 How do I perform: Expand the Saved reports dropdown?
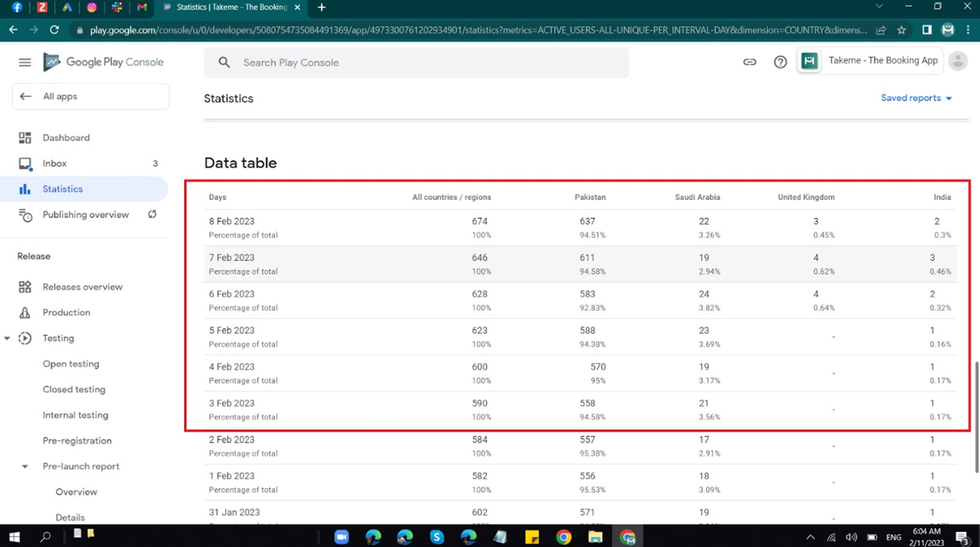(916, 98)
